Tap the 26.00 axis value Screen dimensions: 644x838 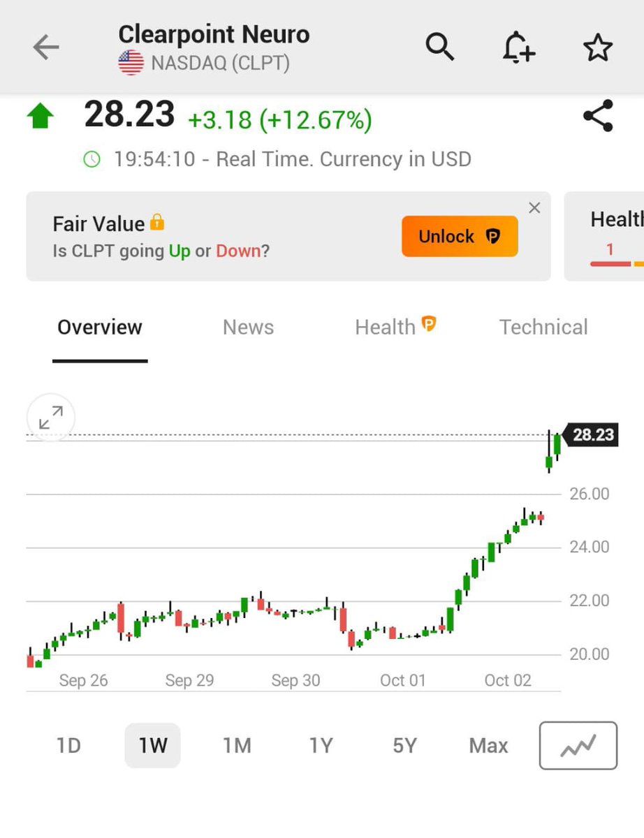(590, 494)
